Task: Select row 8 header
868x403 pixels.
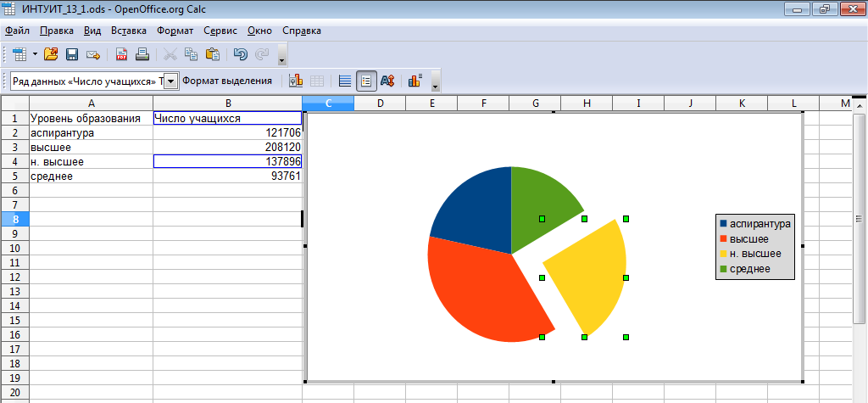Action: (15, 219)
